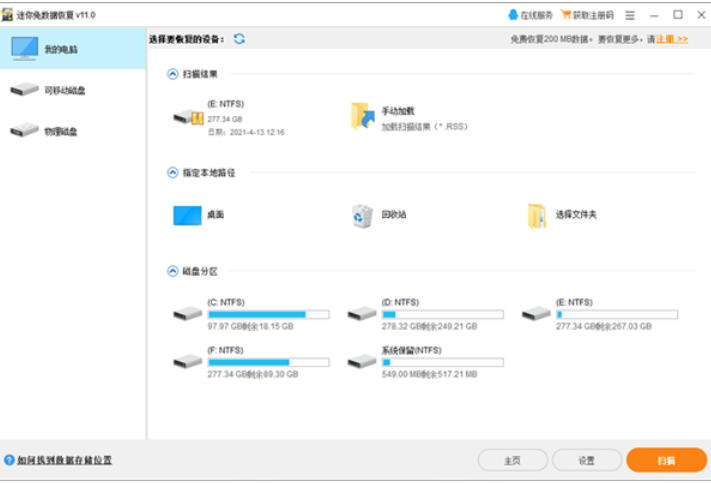Click the Home button at bottom
This screenshot has height=483, width=711.
pos(513,460)
